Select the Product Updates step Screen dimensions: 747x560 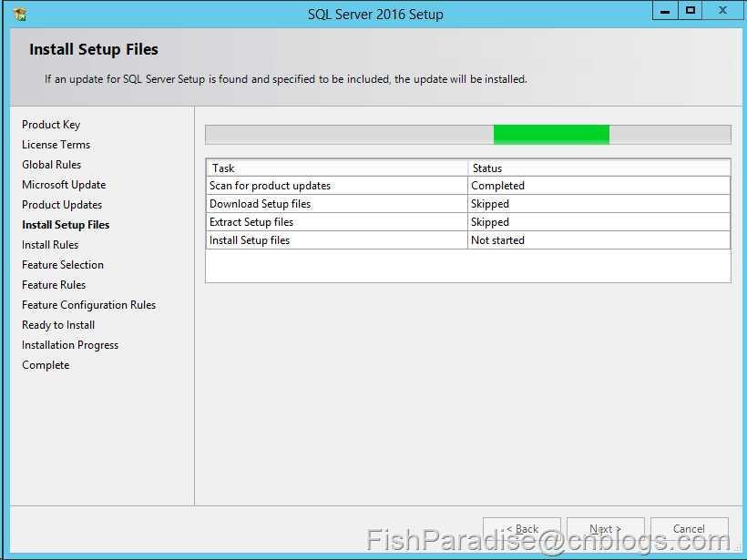pos(62,205)
